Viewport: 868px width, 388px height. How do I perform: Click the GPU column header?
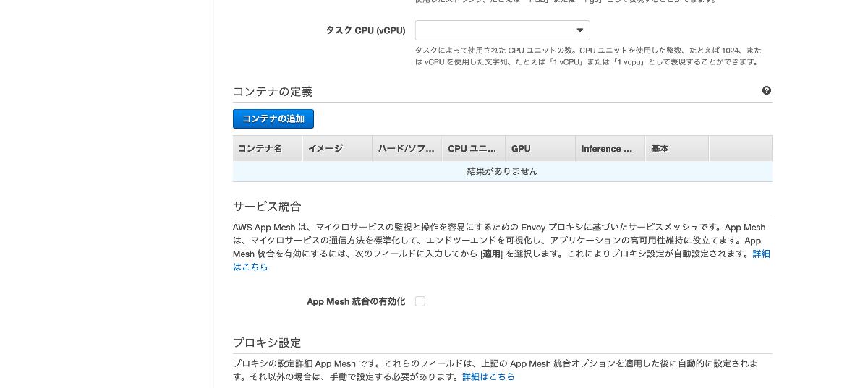(540, 148)
